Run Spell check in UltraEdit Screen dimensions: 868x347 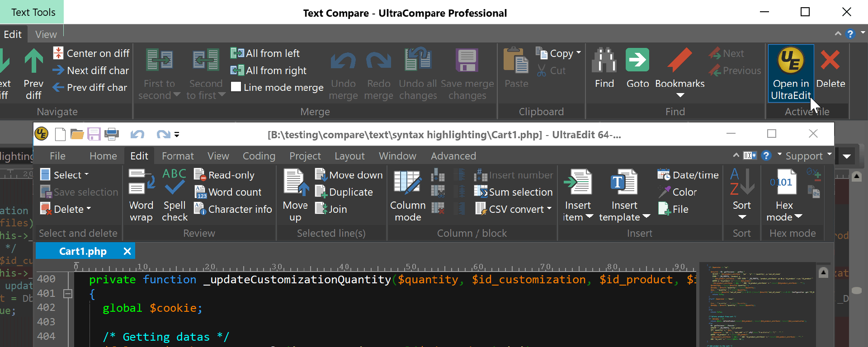pos(175,182)
